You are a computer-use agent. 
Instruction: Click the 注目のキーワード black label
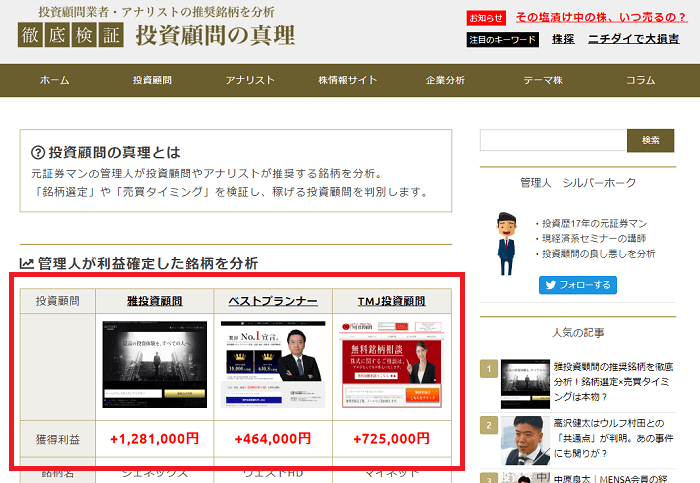pos(503,39)
